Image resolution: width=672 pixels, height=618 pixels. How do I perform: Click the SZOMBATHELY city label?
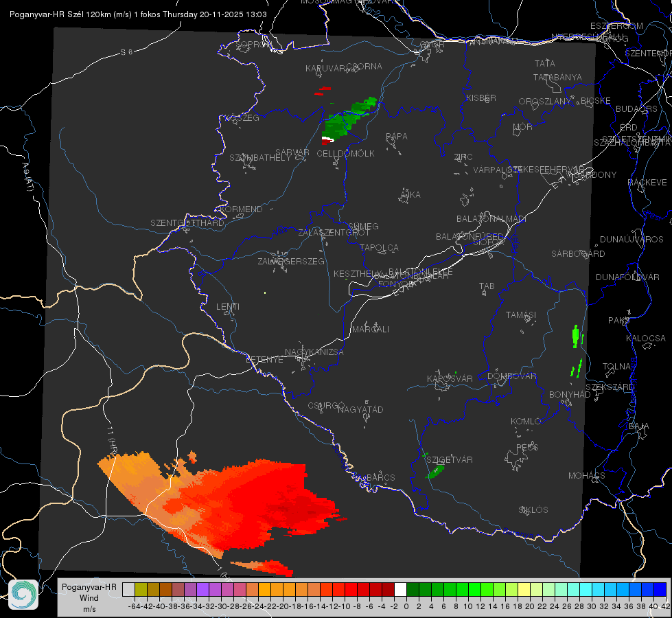pos(260,158)
